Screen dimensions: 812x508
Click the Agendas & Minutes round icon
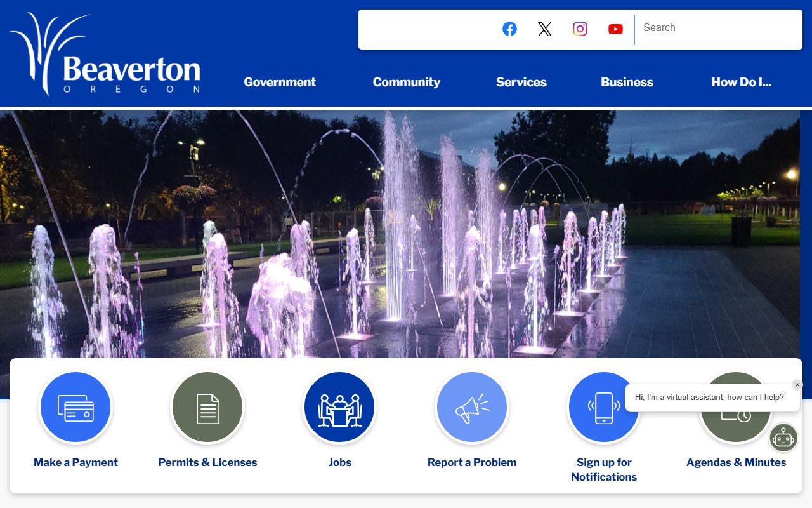(736, 407)
